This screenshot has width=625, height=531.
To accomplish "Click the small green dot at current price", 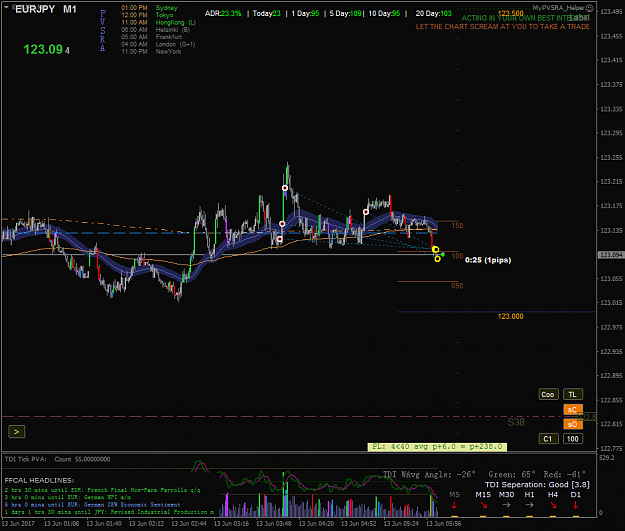I will pos(443,254).
